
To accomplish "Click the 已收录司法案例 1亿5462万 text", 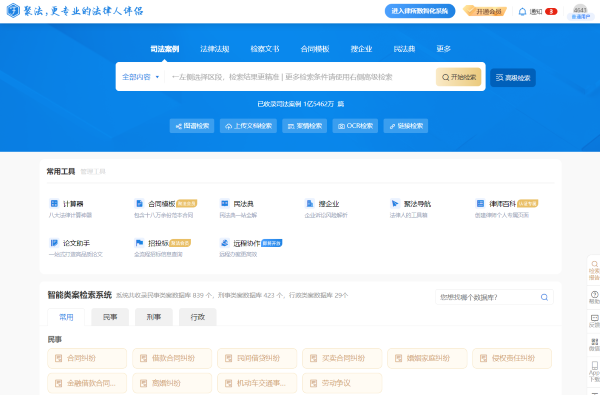I will (301, 104).
